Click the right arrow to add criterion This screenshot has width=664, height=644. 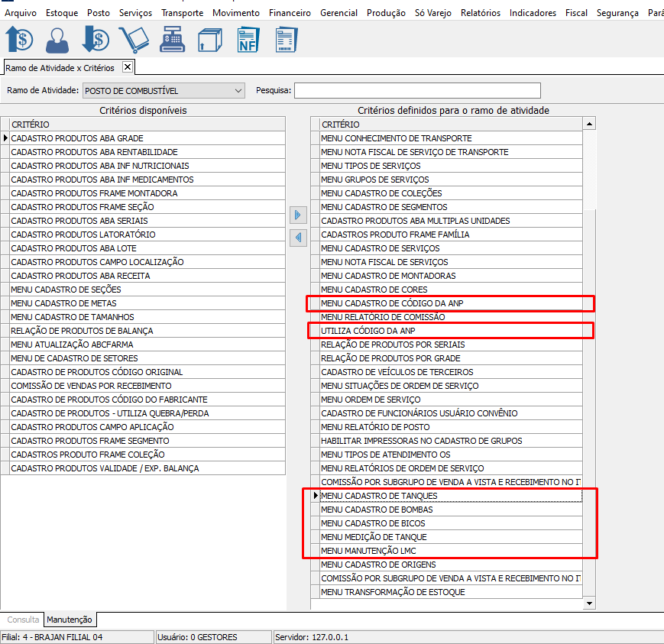click(x=298, y=215)
